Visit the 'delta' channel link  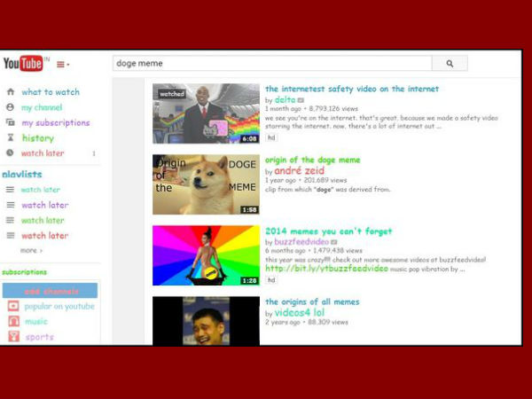click(x=285, y=99)
